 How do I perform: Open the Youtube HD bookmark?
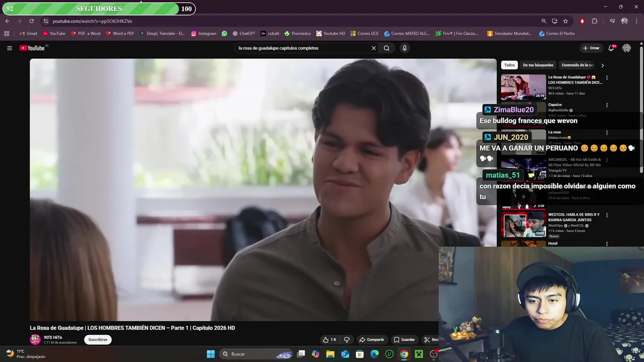pos(331,34)
